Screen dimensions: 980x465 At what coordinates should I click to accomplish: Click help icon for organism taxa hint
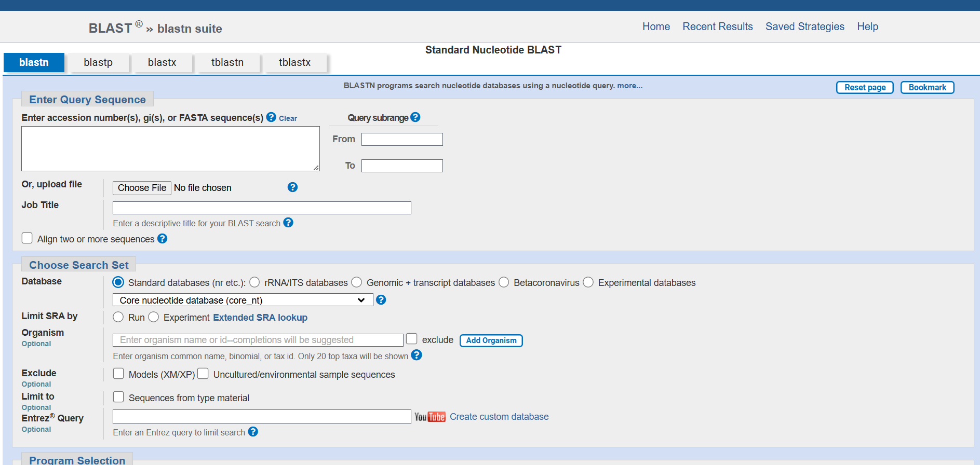417,355
